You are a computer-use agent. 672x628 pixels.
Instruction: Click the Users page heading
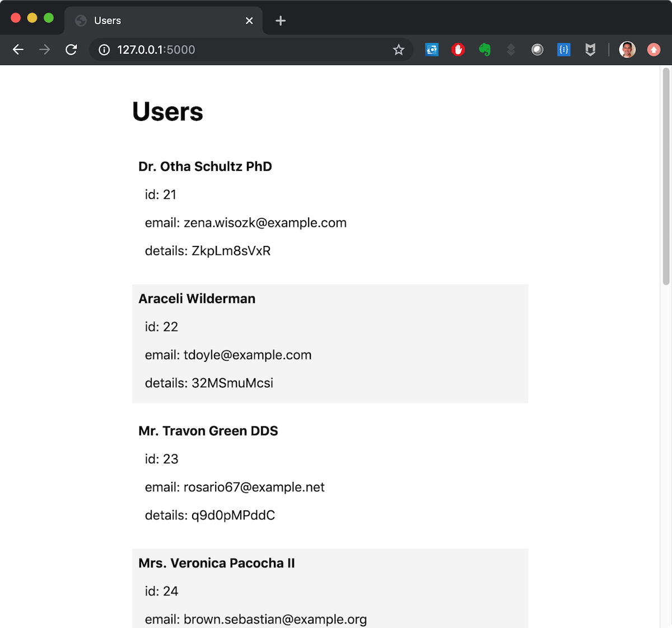pyautogui.click(x=167, y=111)
